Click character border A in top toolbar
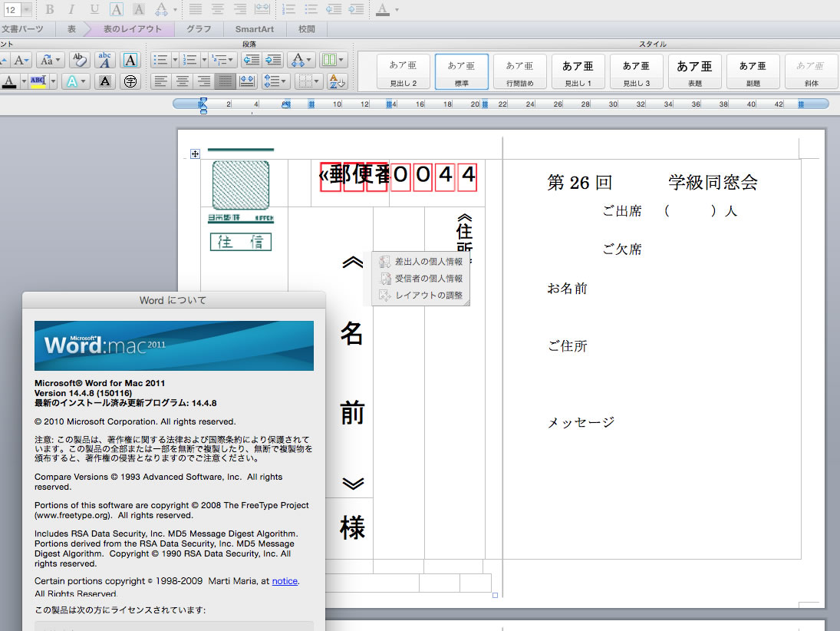This screenshot has height=631, width=840. coord(117,9)
